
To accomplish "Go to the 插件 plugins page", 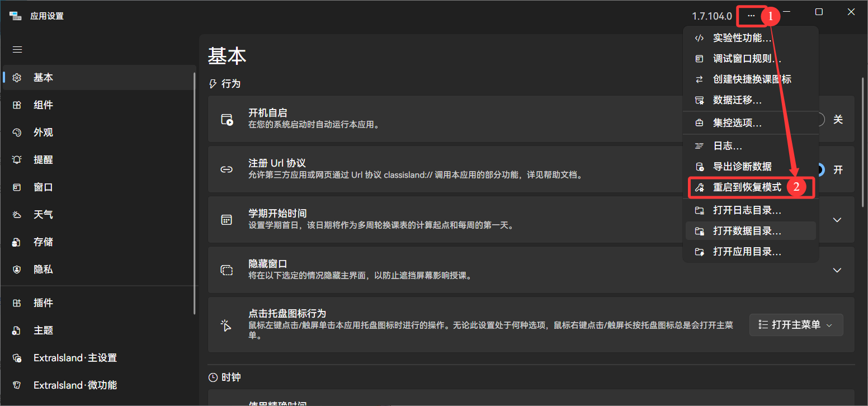I will pos(44,303).
